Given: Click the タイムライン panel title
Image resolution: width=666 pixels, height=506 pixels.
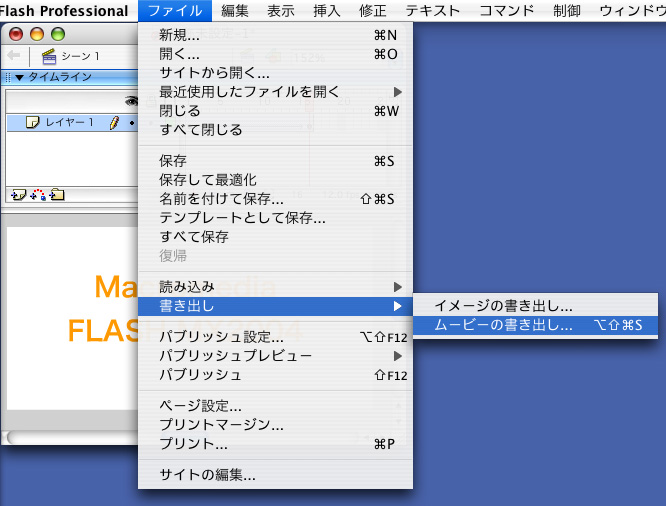Looking at the screenshot, I should pyautogui.click(x=60, y=77).
